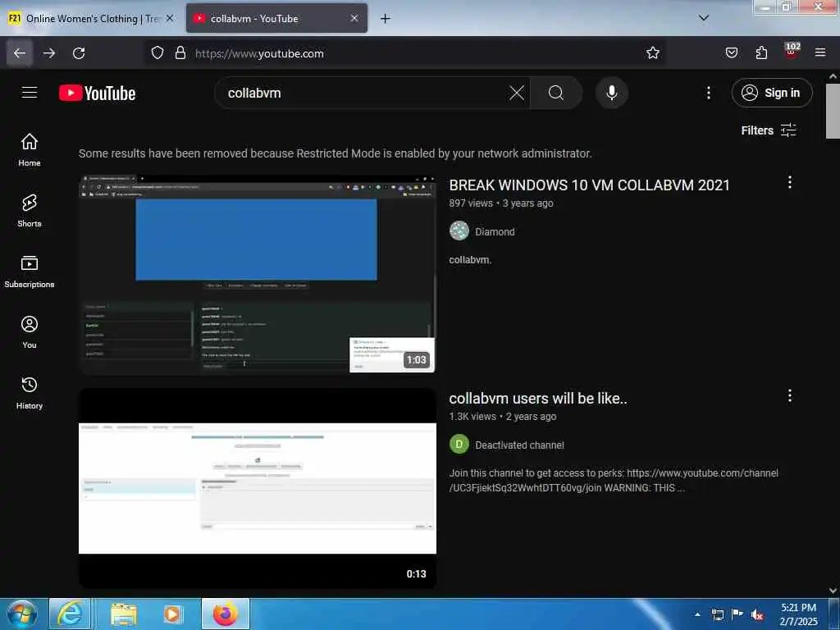Click the scrollbar down arrow
840x630 pixels.
[x=833, y=591]
